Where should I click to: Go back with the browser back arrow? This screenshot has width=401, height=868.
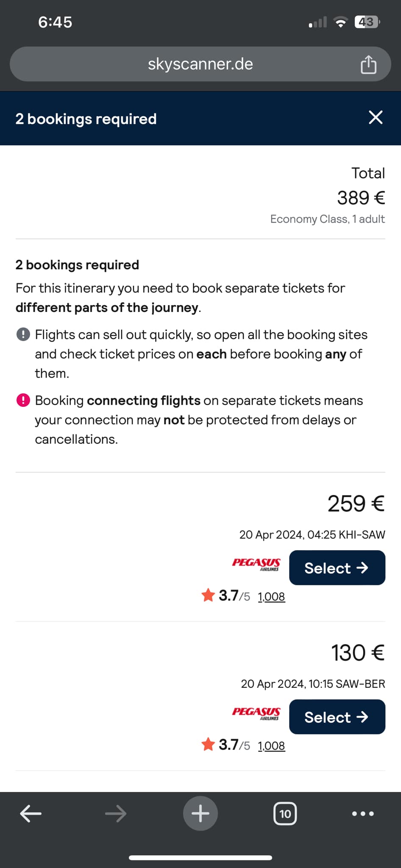(31, 813)
